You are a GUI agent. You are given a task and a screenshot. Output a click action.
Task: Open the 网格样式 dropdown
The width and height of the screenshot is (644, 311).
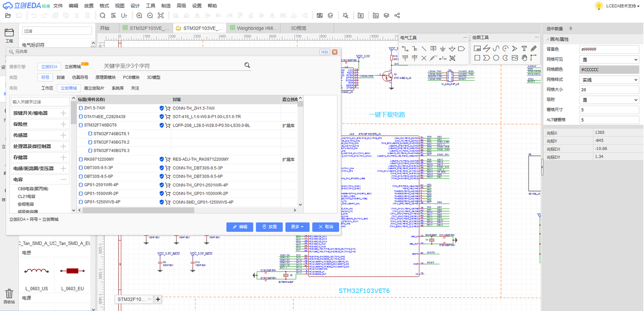tap(609, 80)
